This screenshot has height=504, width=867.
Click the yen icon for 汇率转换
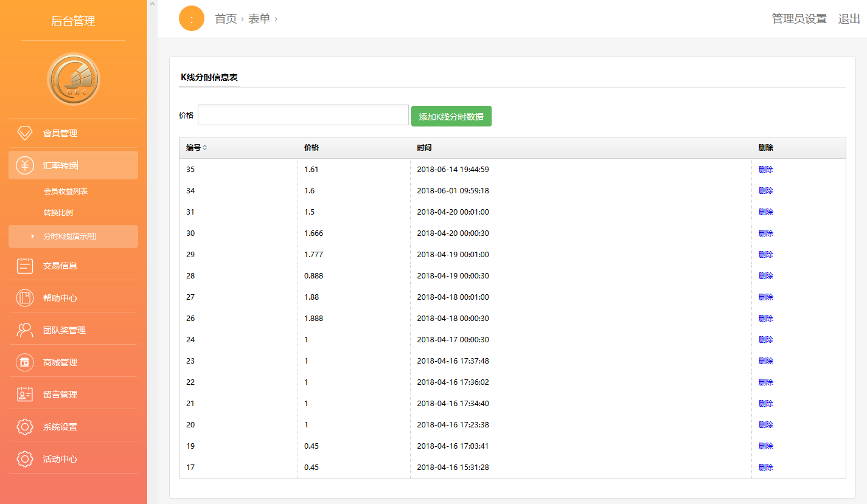25,165
